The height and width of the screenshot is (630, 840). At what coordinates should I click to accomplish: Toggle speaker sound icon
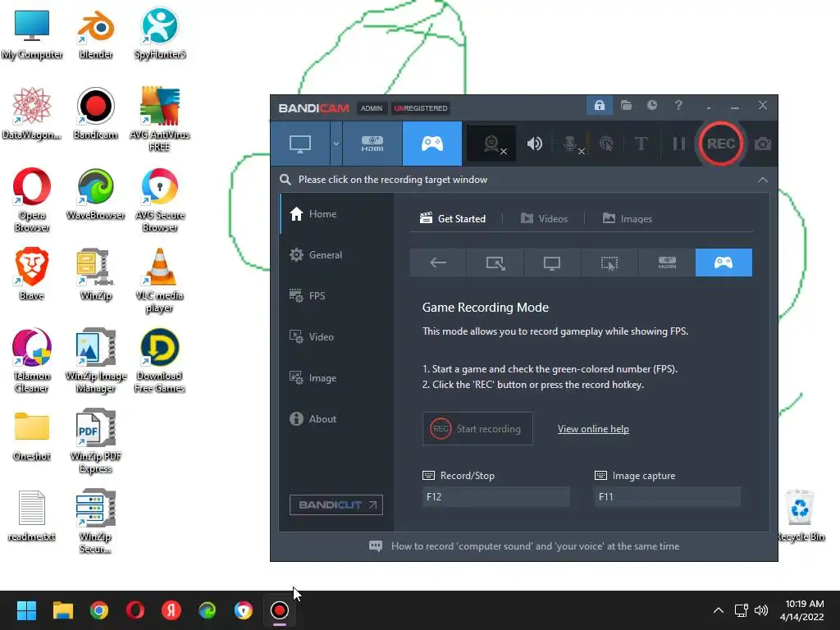pos(534,144)
